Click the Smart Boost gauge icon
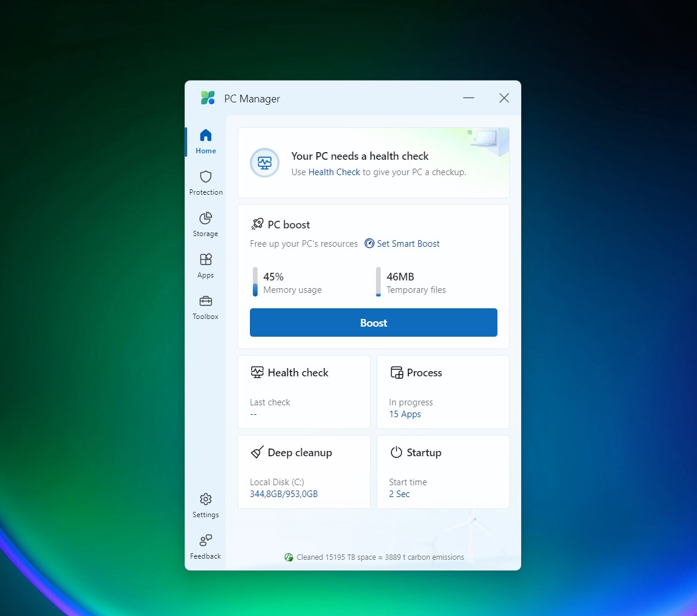 point(370,243)
